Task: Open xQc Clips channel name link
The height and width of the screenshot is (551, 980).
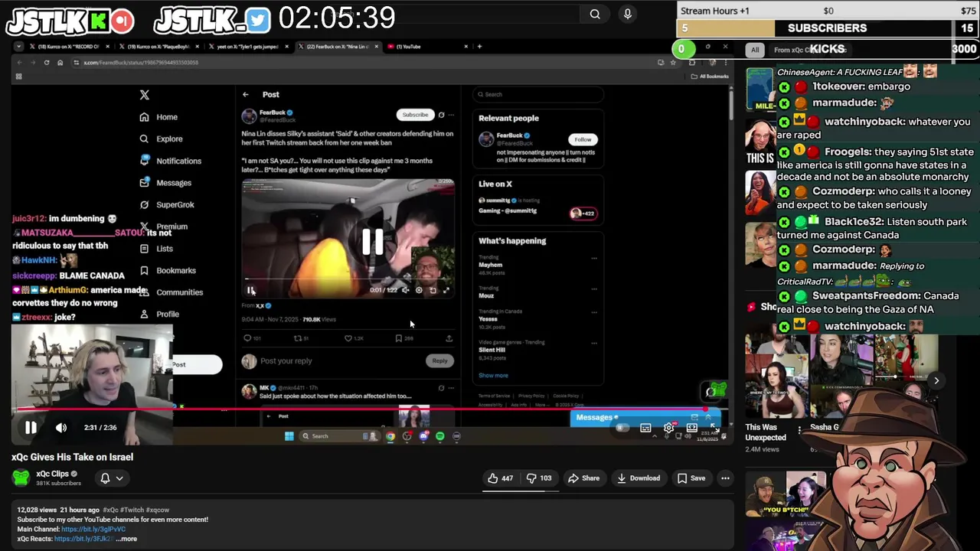Action: [x=52, y=474]
